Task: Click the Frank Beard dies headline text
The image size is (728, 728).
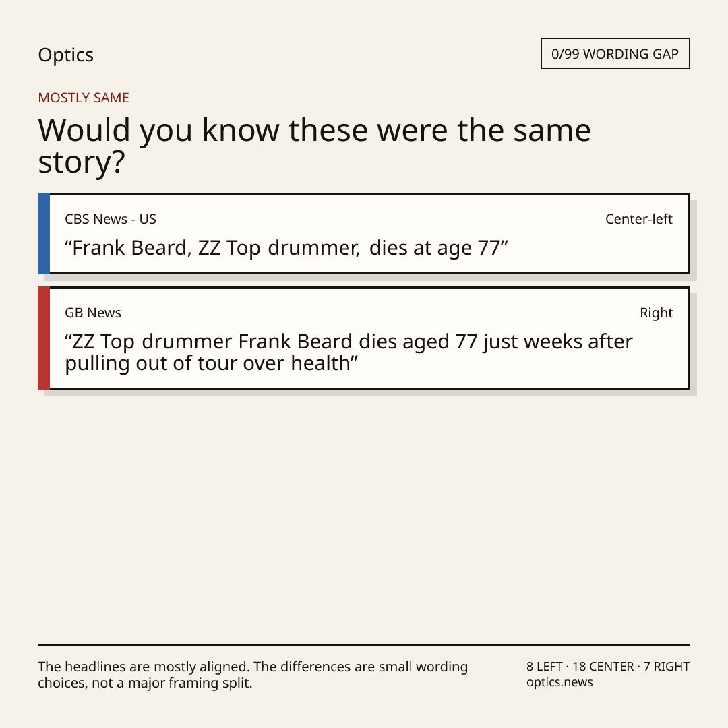Action: point(286,248)
